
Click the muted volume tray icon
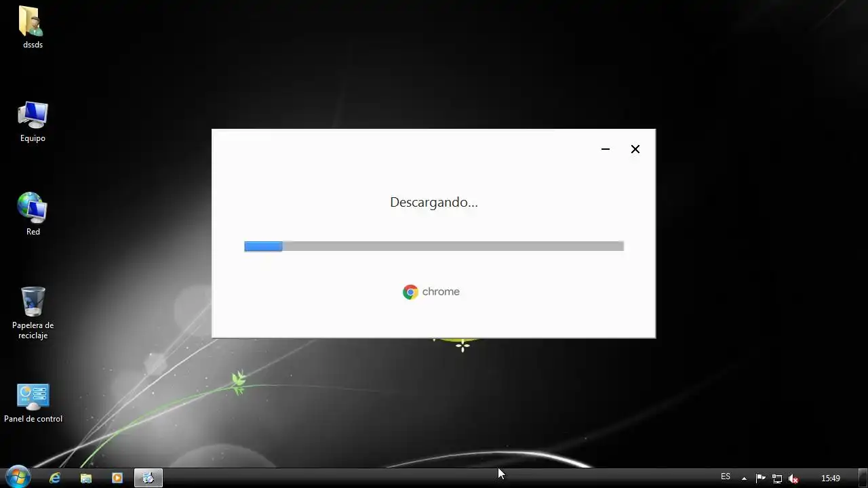793,478
